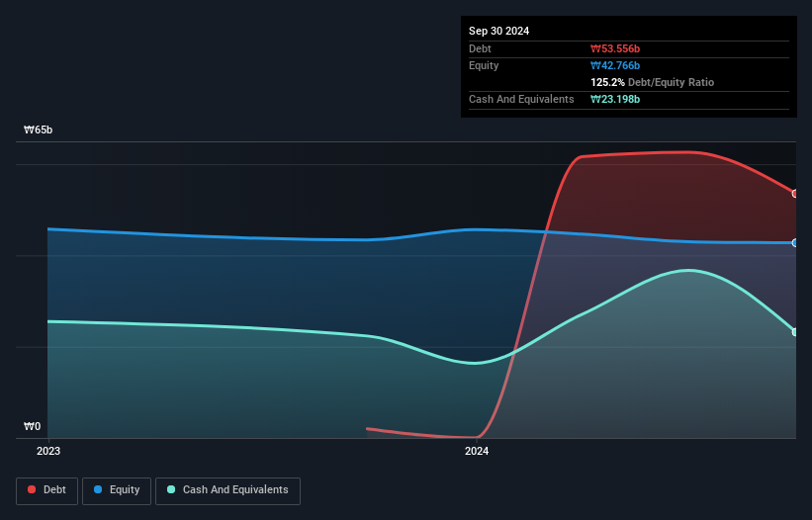Toggle the Equity legend button

117,490
